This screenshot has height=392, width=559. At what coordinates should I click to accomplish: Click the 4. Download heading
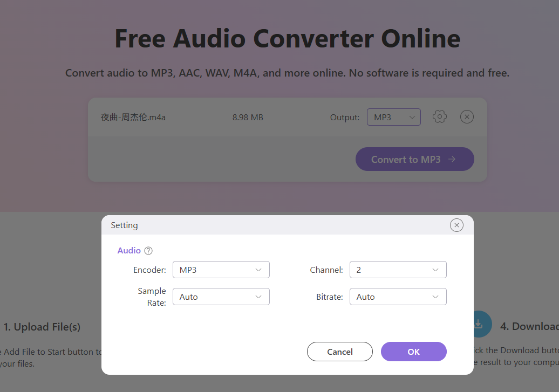coord(529,326)
